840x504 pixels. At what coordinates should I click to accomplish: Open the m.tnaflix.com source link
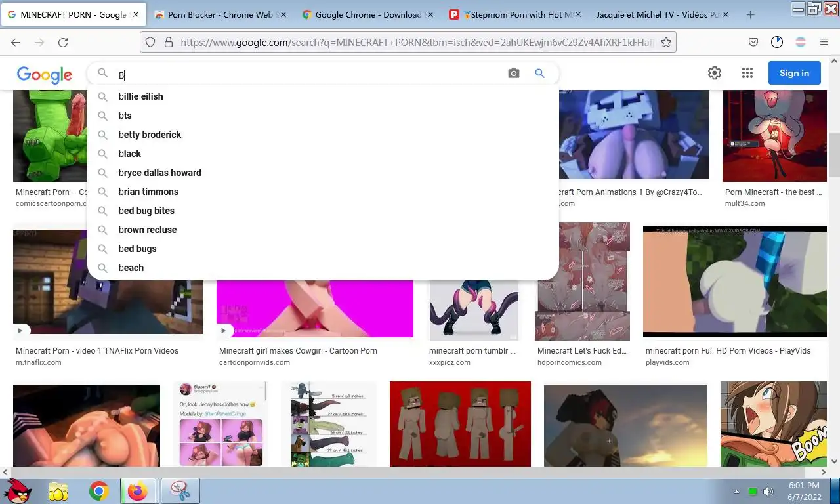coord(39,362)
